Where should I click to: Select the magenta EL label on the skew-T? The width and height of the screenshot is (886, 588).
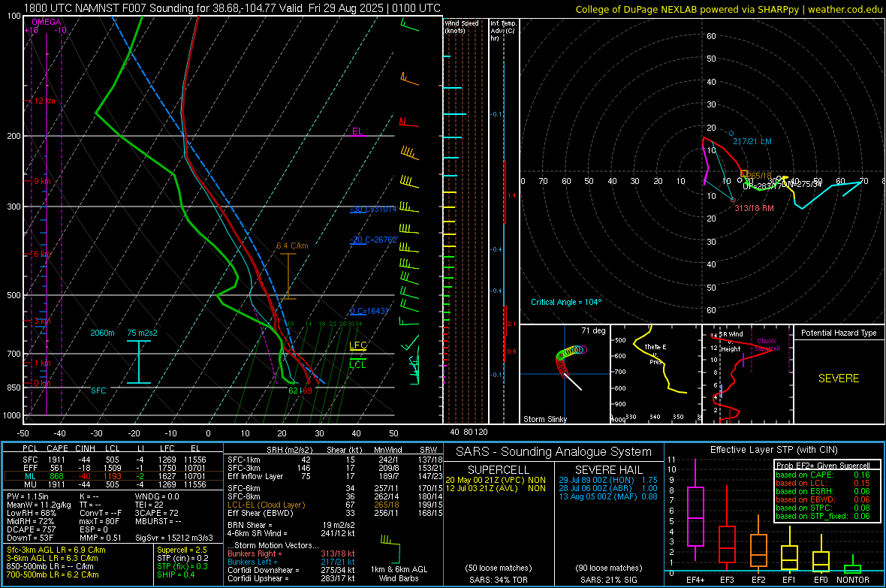[357, 131]
